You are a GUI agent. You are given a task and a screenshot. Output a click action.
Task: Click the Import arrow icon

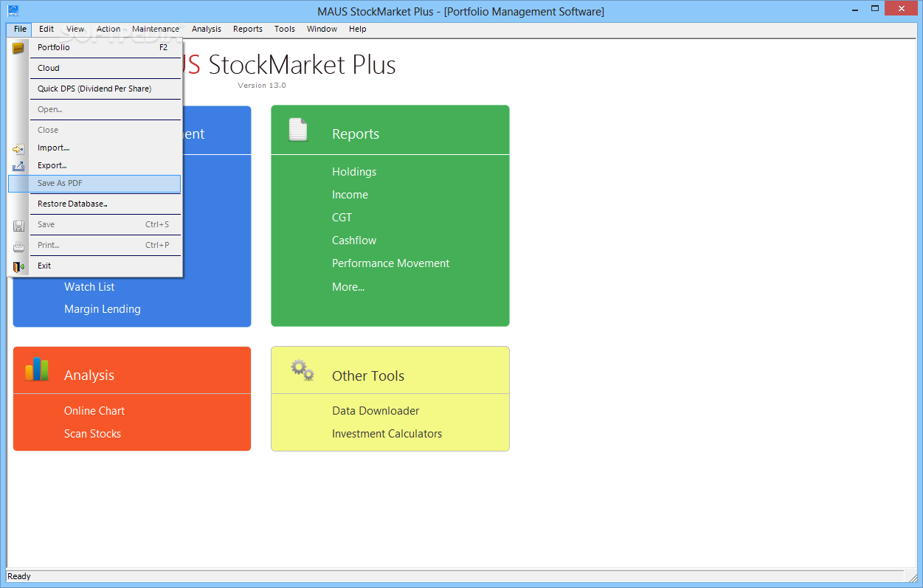(x=18, y=148)
